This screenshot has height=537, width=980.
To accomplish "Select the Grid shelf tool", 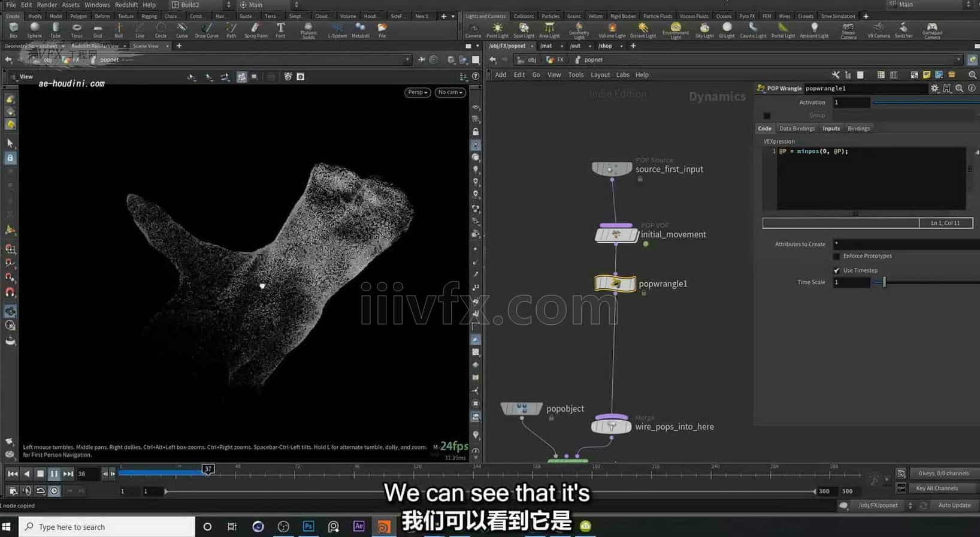I will (98, 30).
